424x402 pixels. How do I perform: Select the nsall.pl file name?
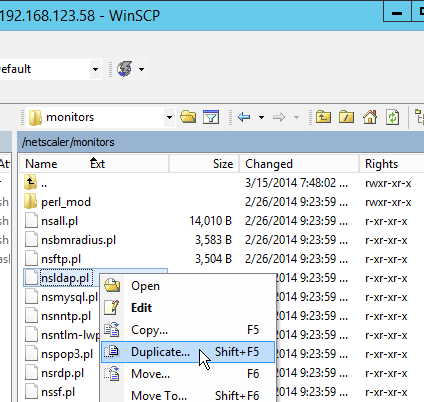[59, 221]
